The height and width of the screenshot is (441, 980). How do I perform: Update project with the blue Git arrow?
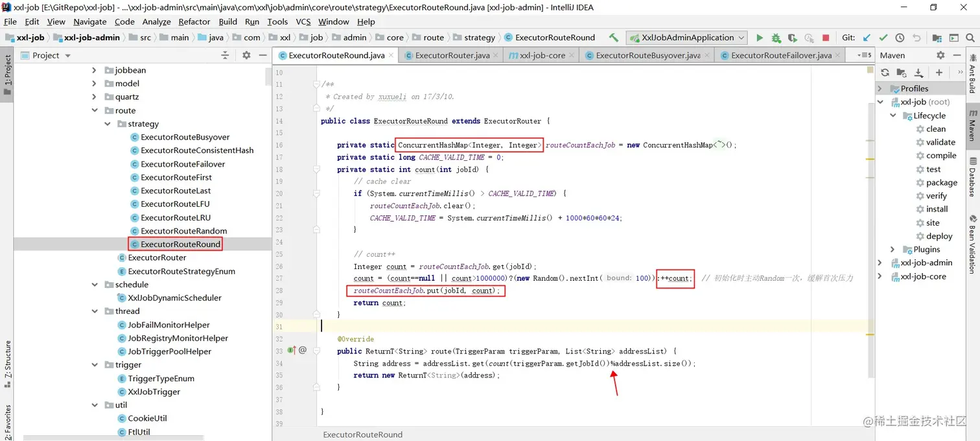pyautogui.click(x=867, y=38)
